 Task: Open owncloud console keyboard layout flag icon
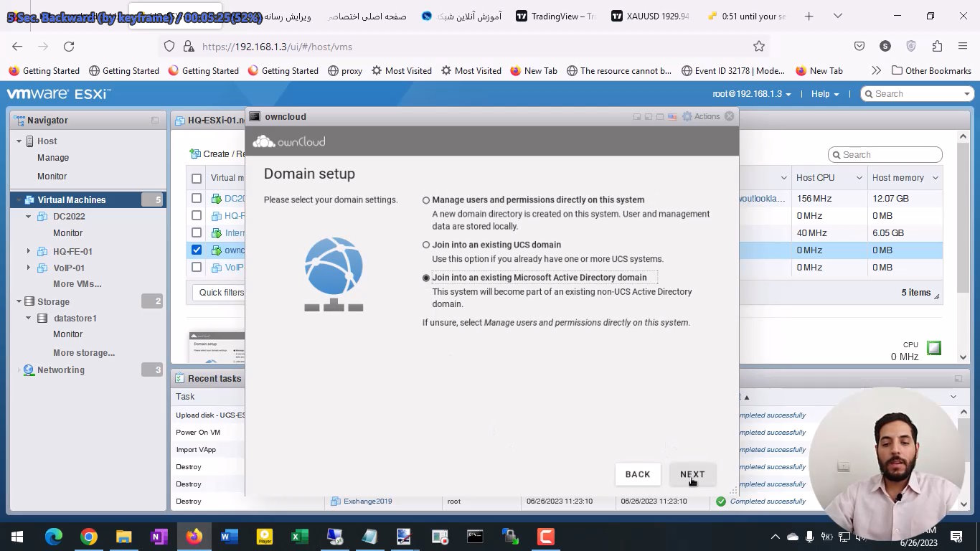(672, 116)
